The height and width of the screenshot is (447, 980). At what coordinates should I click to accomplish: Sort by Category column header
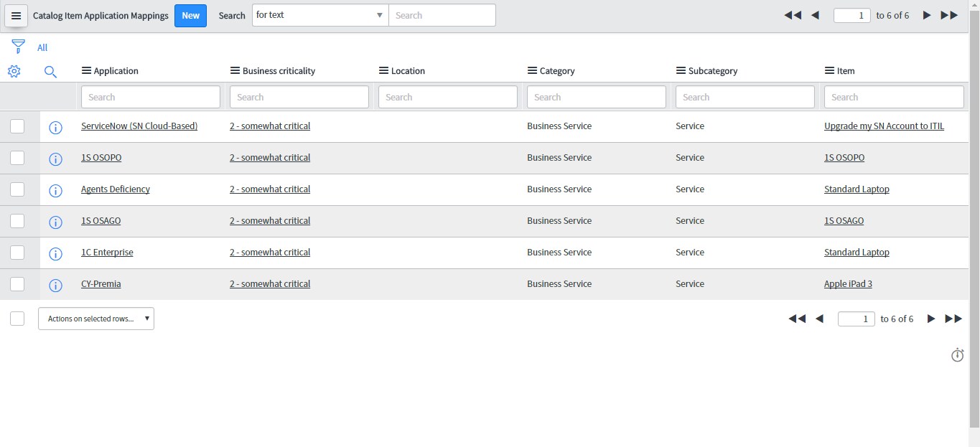(x=557, y=71)
